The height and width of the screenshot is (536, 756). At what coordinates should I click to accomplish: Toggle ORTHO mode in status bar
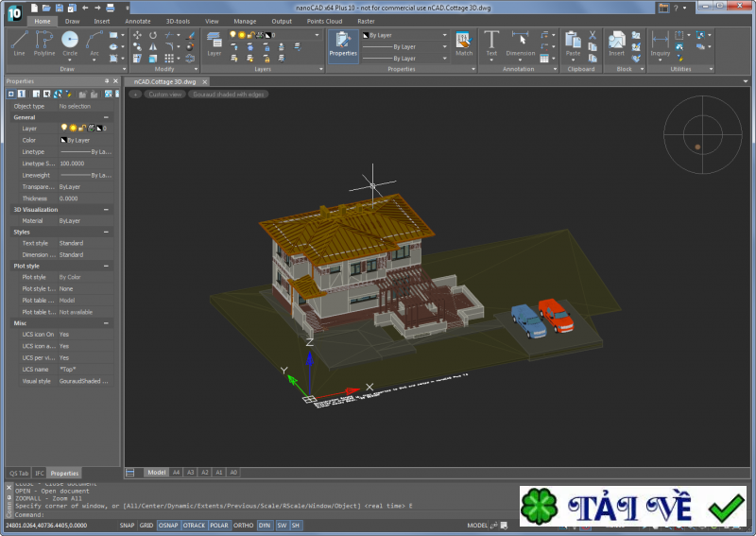point(243,525)
